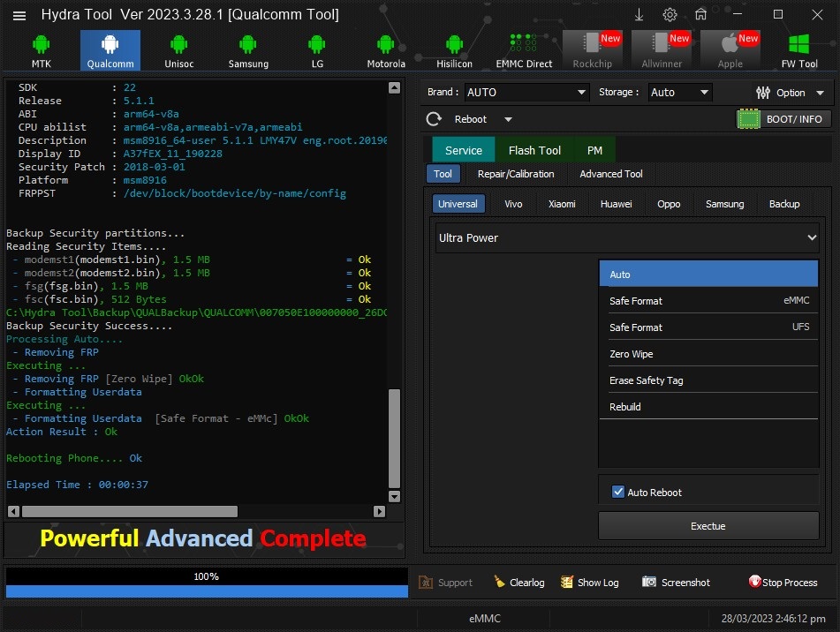Open the hamburger menu icon
This screenshot has height=632, width=840.
[x=19, y=15]
